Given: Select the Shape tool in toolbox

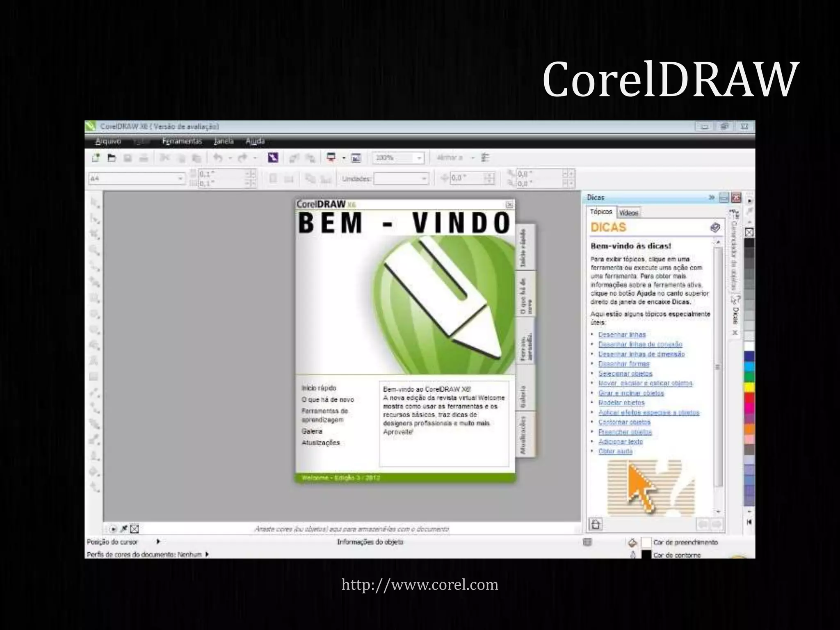Looking at the screenshot, I should (95, 219).
